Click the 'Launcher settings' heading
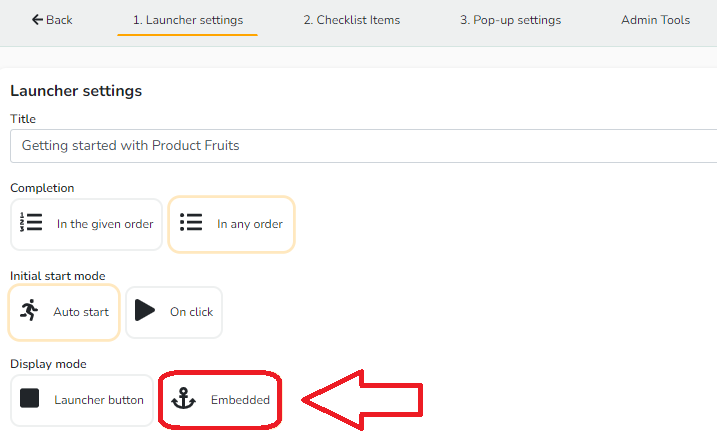This screenshot has width=717, height=445. pyautogui.click(x=76, y=91)
